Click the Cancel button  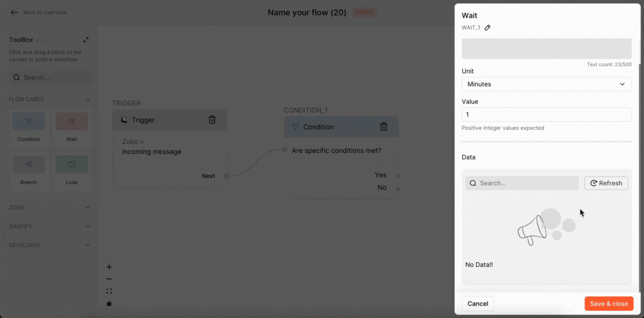pyautogui.click(x=477, y=304)
